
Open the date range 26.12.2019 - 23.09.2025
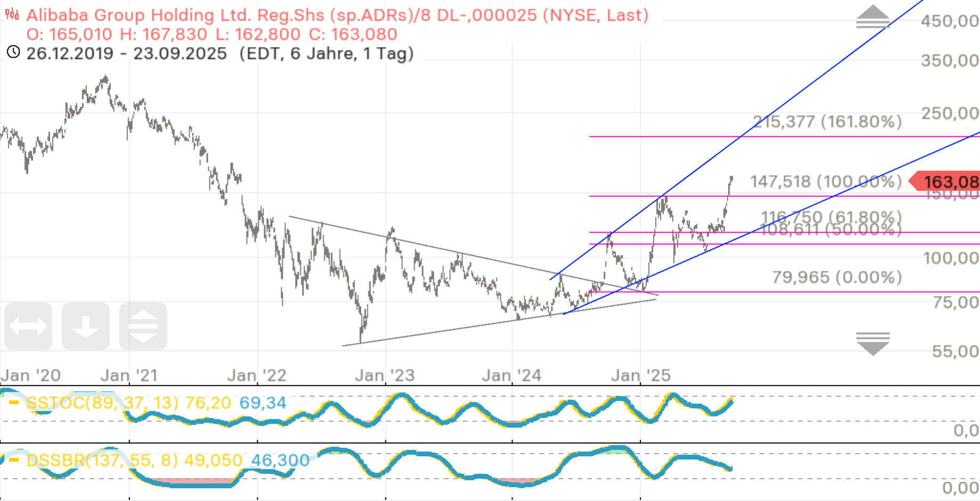coord(127,54)
